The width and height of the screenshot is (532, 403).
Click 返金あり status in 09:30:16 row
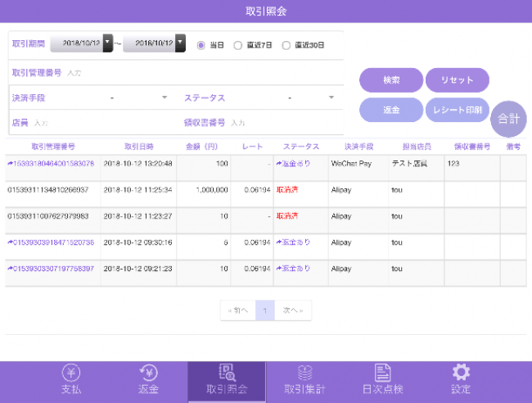pos(293,242)
